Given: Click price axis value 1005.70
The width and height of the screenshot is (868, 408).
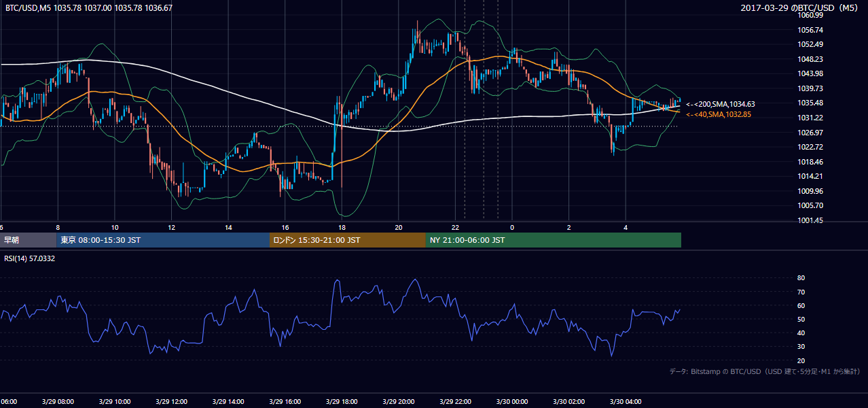Looking at the screenshot, I should (811, 205).
